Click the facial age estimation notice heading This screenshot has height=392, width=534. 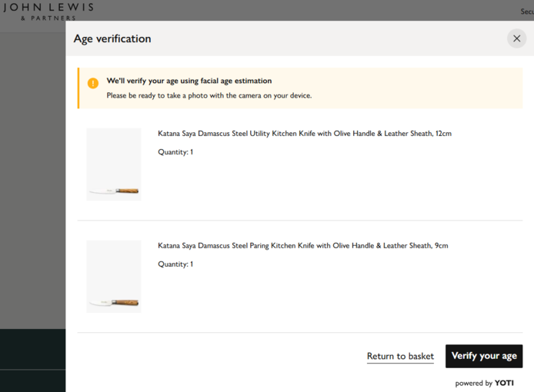pyautogui.click(x=189, y=81)
